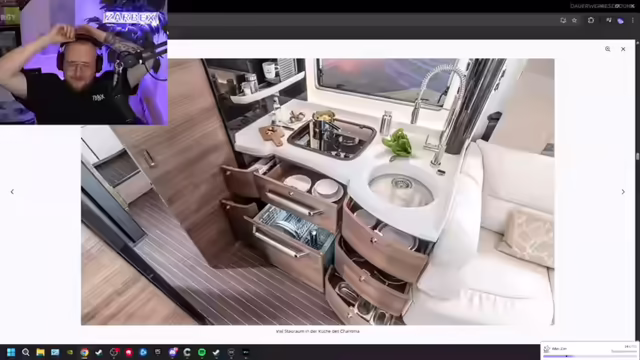The width and height of the screenshot is (640, 360).
Task: Click the streamer webcam overlay
Action: pyautogui.click(x=84, y=62)
